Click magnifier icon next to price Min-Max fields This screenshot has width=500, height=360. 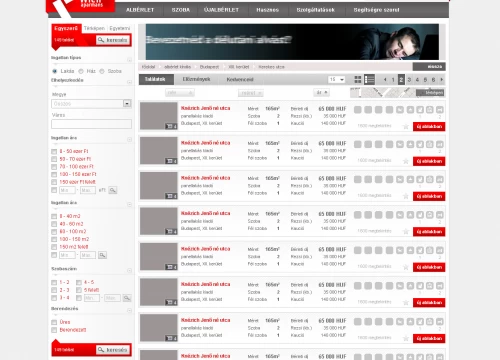click(113, 190)
